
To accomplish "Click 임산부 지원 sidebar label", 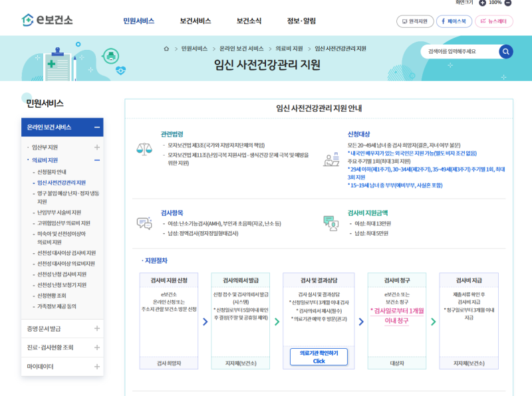I will [x=45, y=147].
